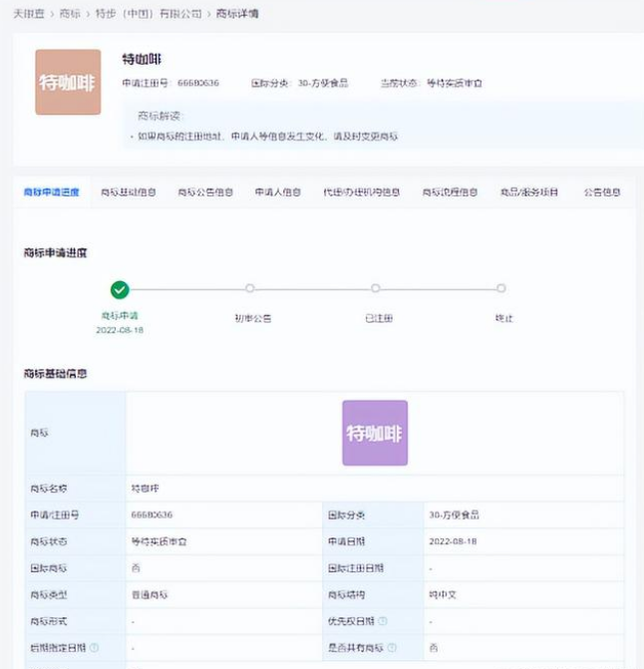The height and width of the screenshot is (669, 644).
Task: Open 特步(中国)有限公司 breadcrumb link
Action: pyautogui.click(x=149, y=14)
